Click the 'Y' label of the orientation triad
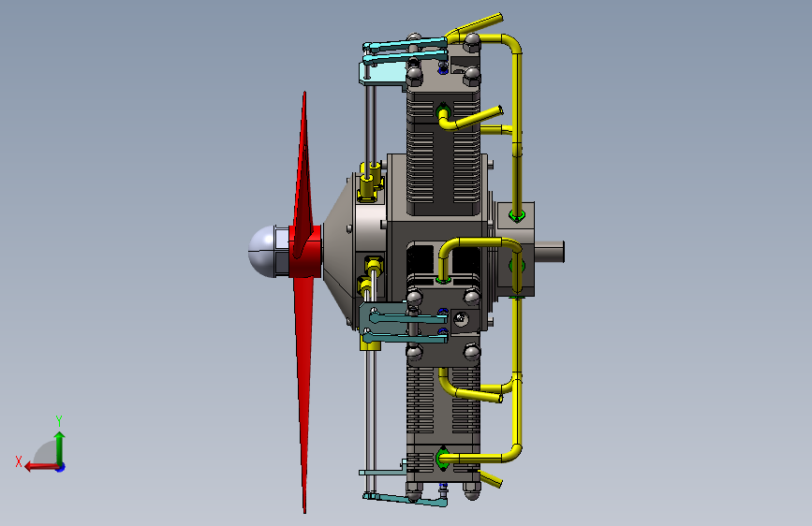The width and height of the screenshot is (812, 526). (x=59, y=420)
